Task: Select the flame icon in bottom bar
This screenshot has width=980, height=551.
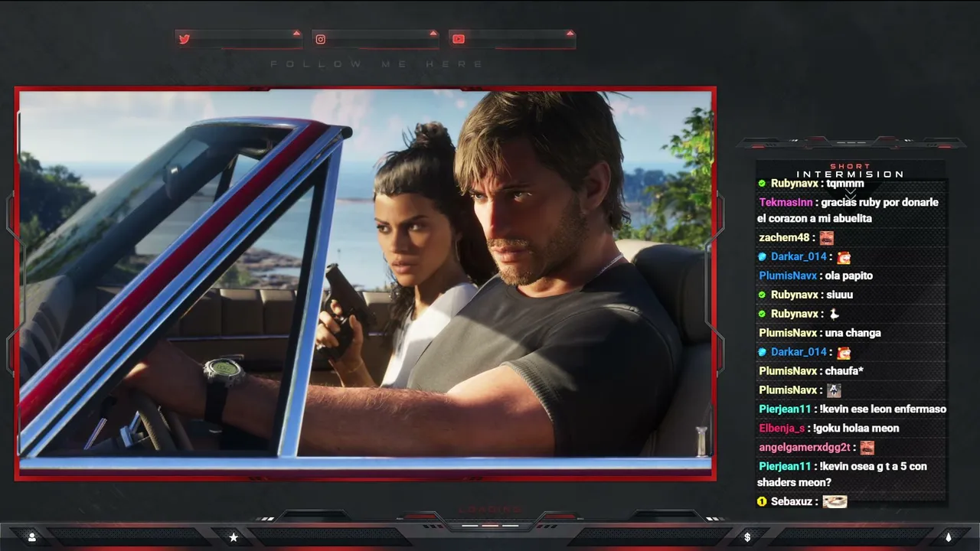Action: [x=948, y=537]
